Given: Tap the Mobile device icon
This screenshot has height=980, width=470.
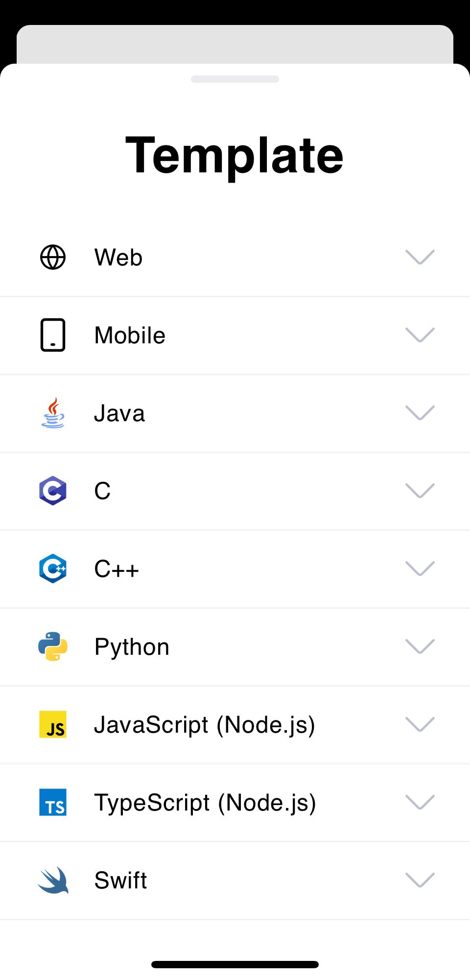Looking at the screenshot, I should (x=53, y=335).
